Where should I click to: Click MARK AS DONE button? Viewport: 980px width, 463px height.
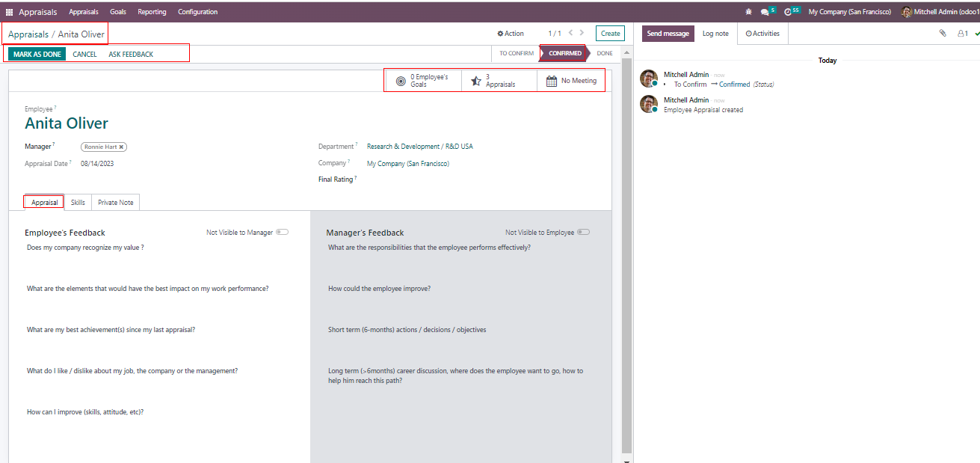coord(37,54)
